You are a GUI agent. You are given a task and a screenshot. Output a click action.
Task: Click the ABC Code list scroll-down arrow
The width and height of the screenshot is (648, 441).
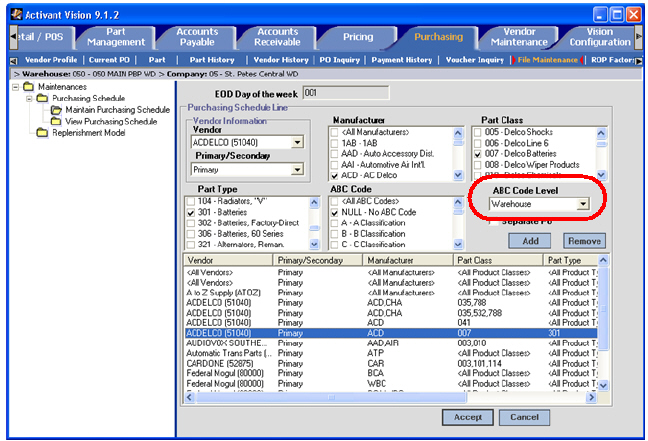point(458,244)
